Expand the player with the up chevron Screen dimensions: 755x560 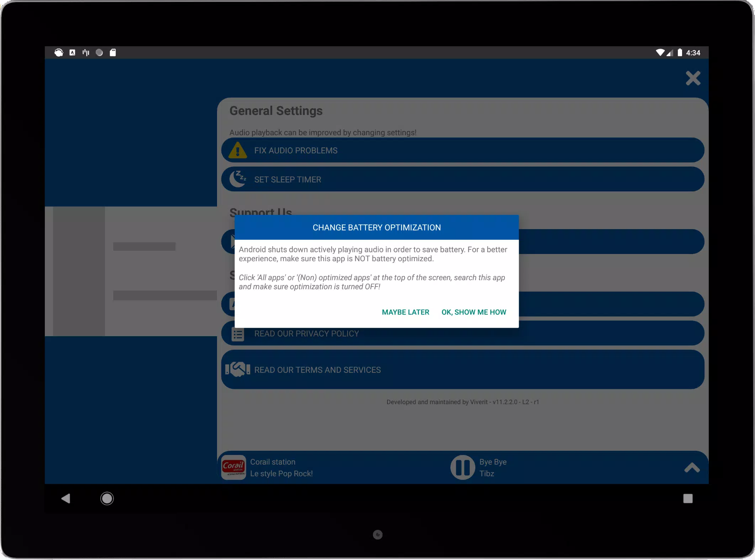tap(692, 467)
